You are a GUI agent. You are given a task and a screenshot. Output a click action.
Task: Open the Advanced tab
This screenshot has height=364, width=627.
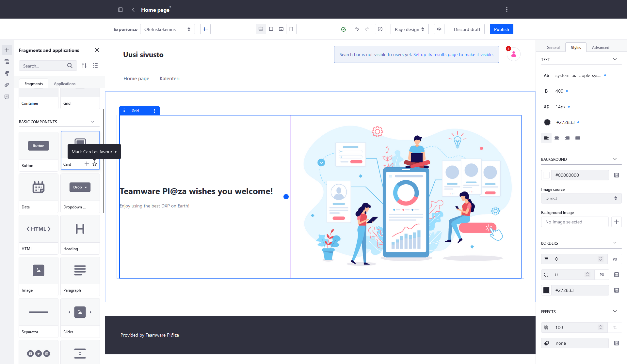601,47
